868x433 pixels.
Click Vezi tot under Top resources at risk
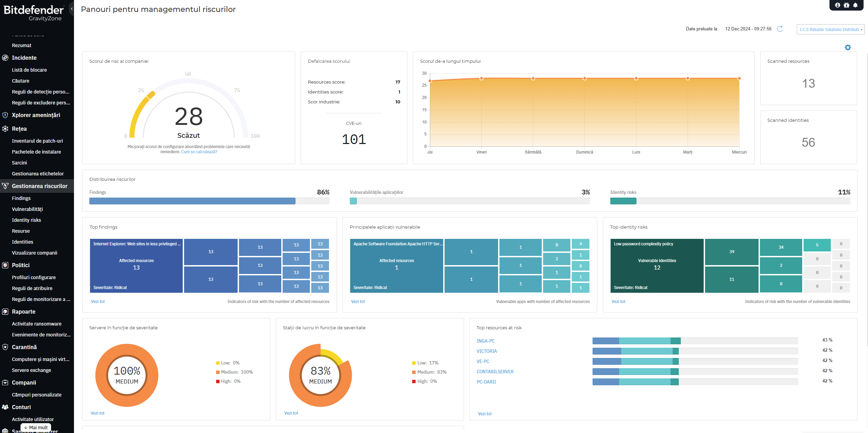pos(485,414)
